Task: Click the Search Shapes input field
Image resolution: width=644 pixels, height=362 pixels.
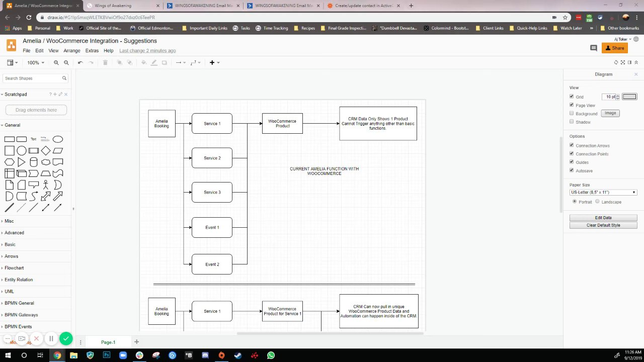Action: click(33, 78)
